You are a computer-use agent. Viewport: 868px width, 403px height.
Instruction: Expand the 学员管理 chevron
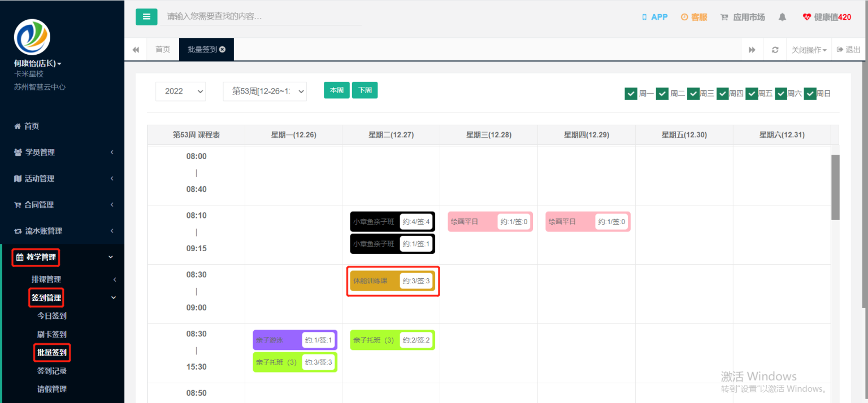pyautogui.click(x=112, y=152)
